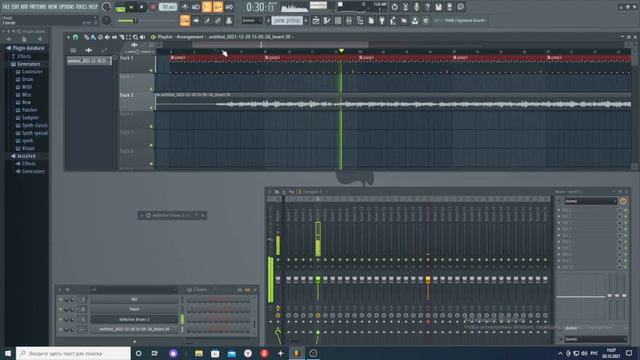640x360 pixels.
Task: Open the HELP menu
Action: tap(93, 7)
